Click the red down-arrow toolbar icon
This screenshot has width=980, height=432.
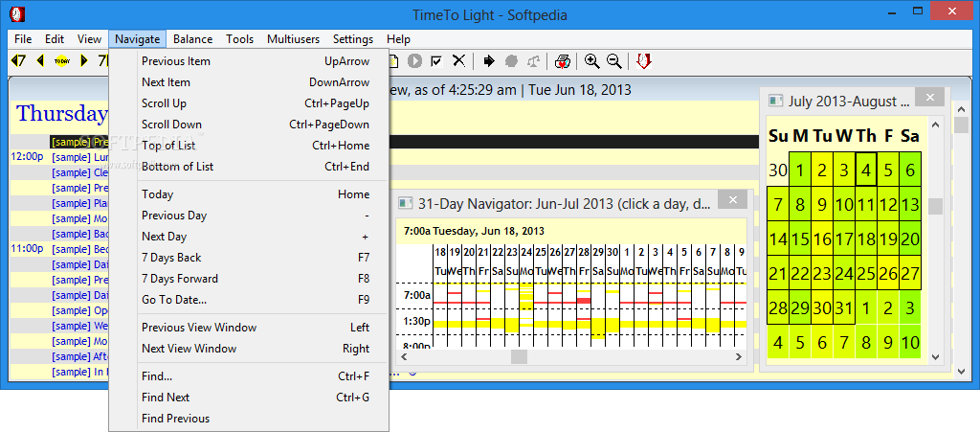click(644, 60)
